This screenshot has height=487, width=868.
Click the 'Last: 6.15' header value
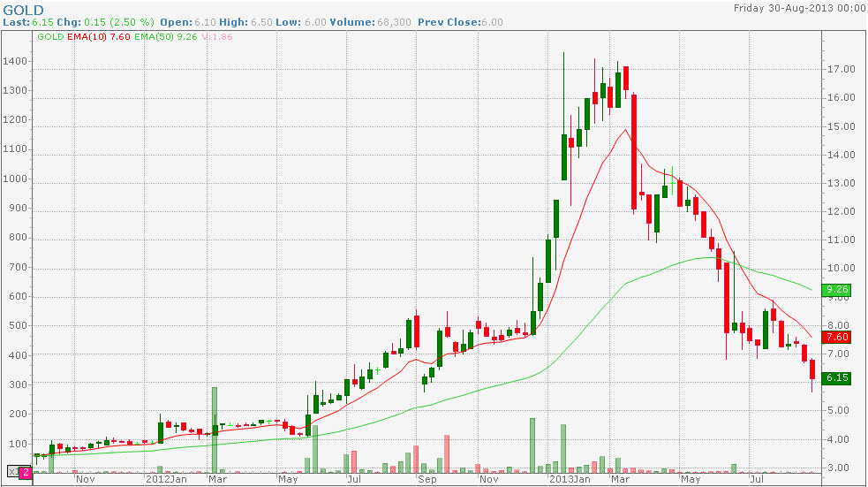[28, 22]
